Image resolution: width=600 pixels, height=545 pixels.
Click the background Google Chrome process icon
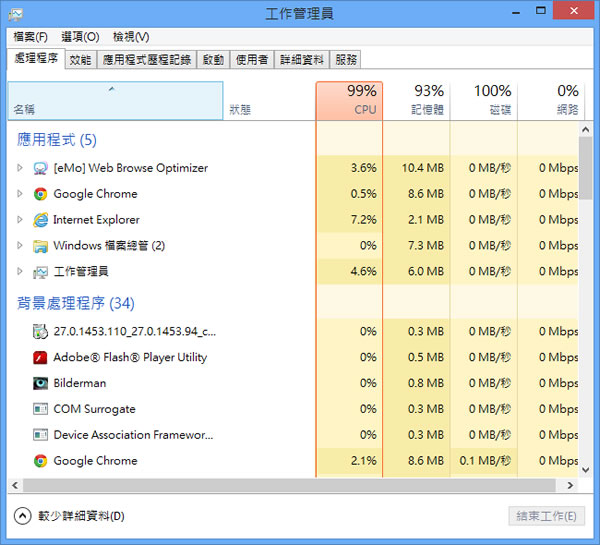tap(40, 461)
